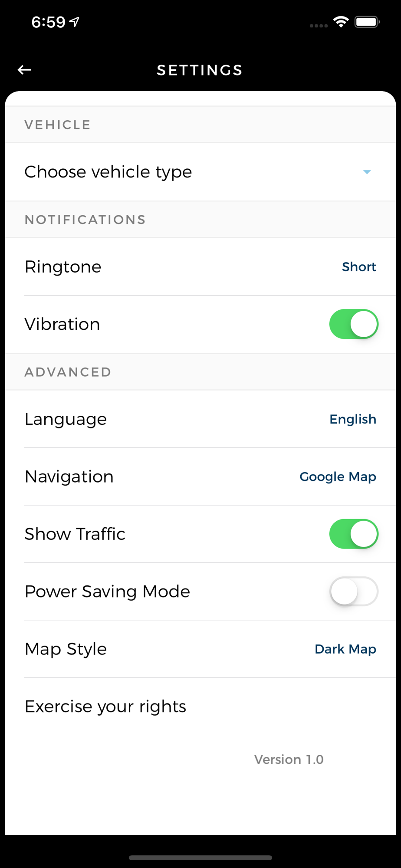Open the Navigation settings row
401x868 pixels.
pyautogui.click(x=200, y=477)
